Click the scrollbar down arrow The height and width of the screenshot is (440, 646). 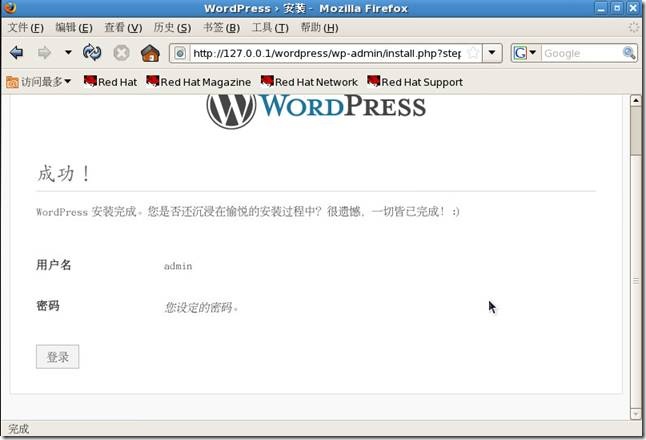[x=636, y=414]
